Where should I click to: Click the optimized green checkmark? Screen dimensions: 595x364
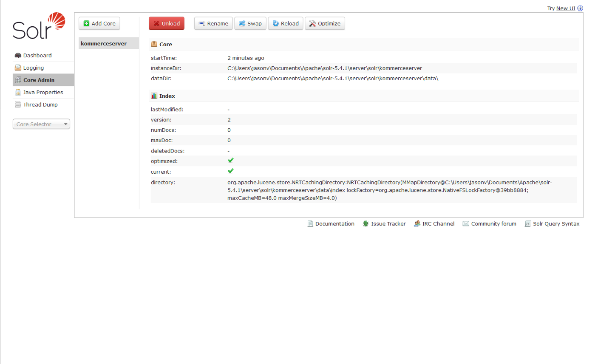pos(231,161)
